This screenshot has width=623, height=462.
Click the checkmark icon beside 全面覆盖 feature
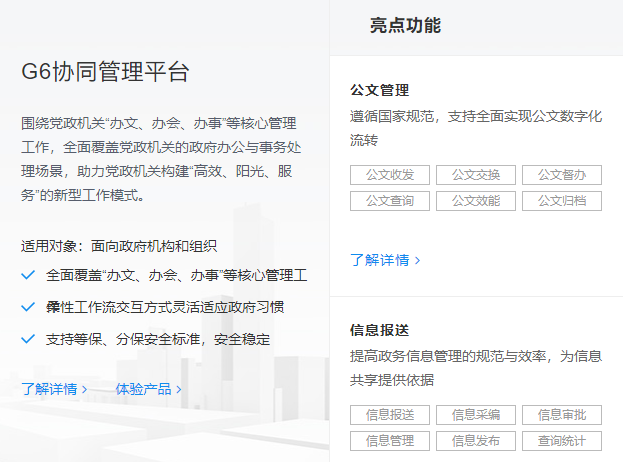click(28, 274)
